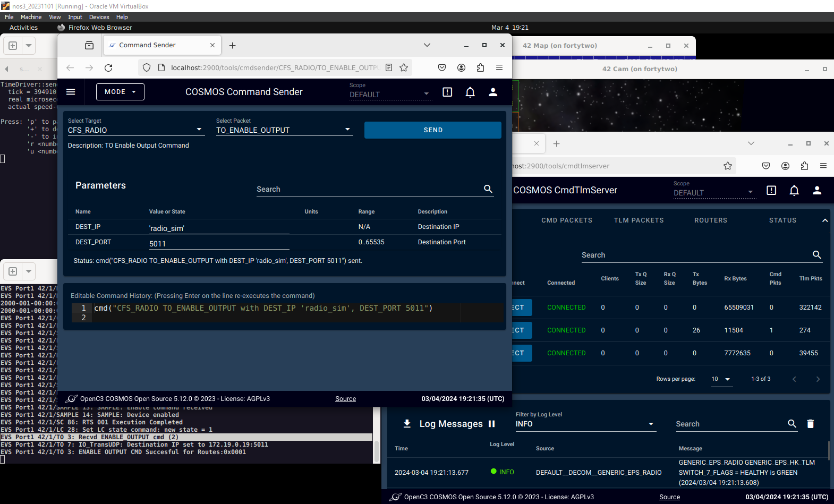Open CmdTlmServer notifications bell
The height and width of the screenshot is (504, 834).
pyautogui.click(x=794, y=190)
